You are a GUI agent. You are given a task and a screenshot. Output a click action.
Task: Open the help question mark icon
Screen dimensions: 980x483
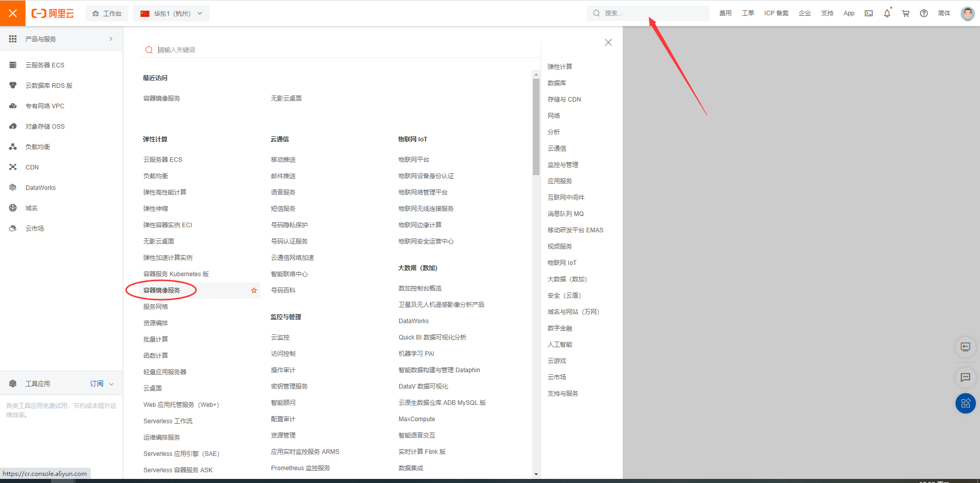tap(924, 13)
